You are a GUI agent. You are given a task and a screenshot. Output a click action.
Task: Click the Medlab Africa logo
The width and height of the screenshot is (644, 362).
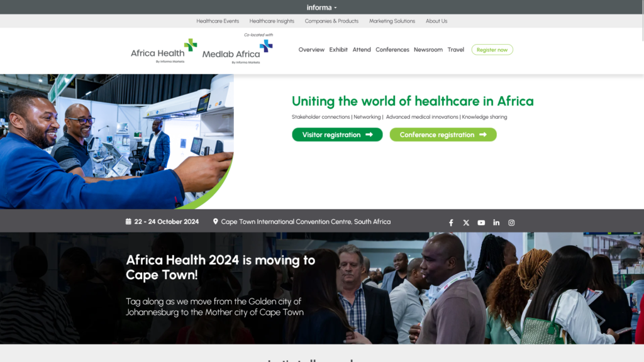coord(237,52)
